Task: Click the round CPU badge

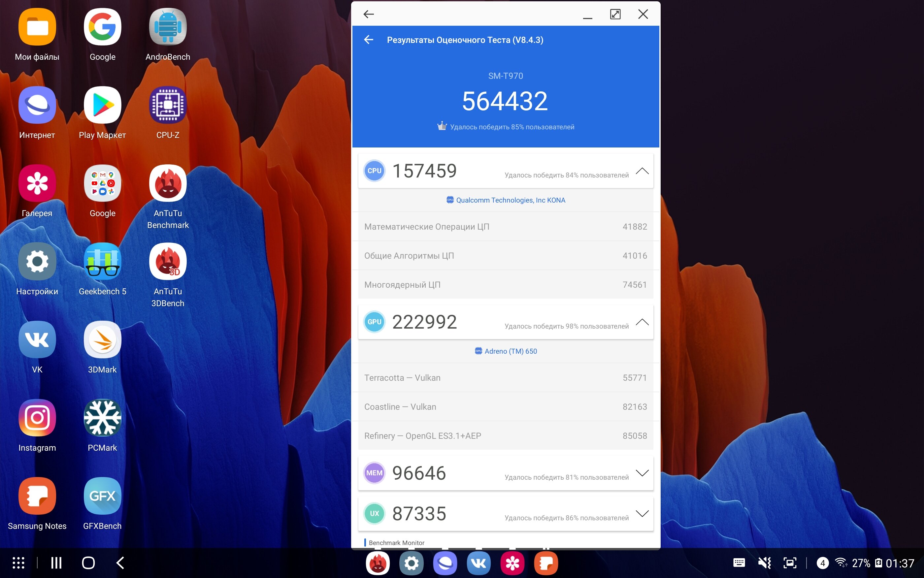Action: [374, 171]
